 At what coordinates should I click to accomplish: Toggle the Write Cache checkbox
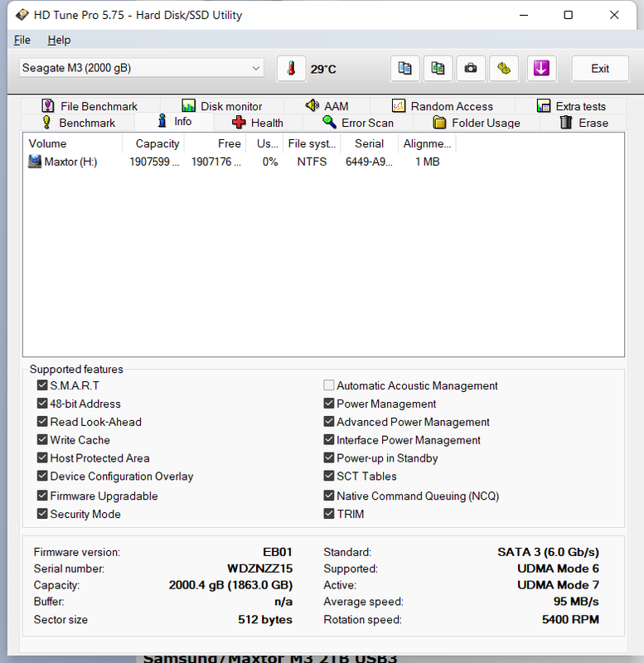pyautogui.click(x=42, y=440)
